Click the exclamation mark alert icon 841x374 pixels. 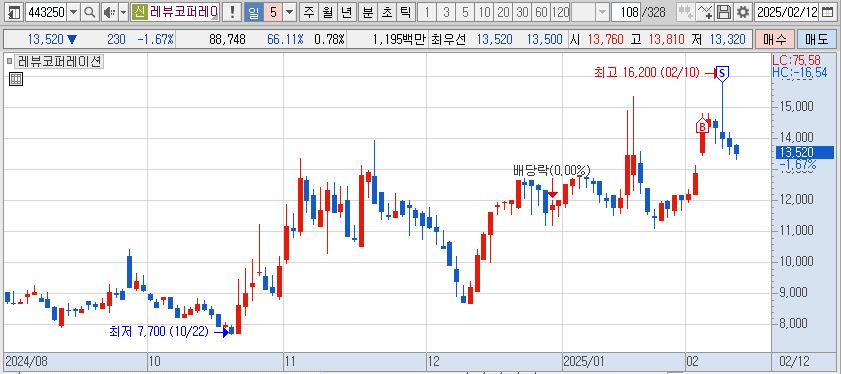pyautogui.click(x=232, y=12)
